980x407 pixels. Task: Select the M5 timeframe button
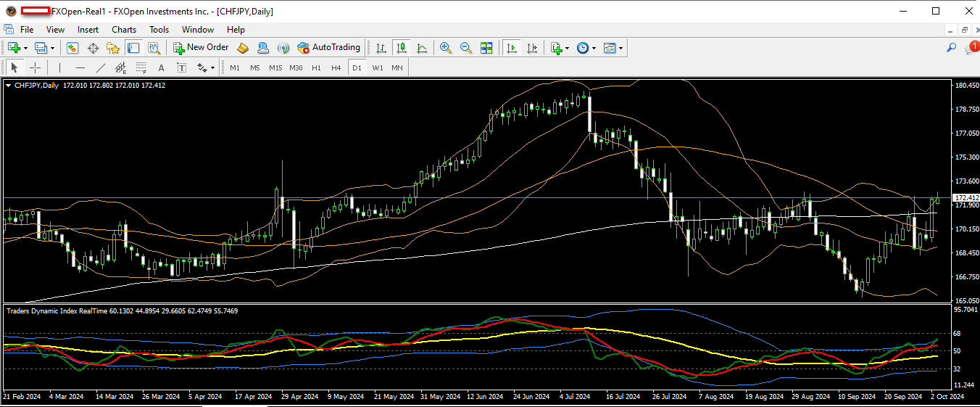click(x=255, y=67)
